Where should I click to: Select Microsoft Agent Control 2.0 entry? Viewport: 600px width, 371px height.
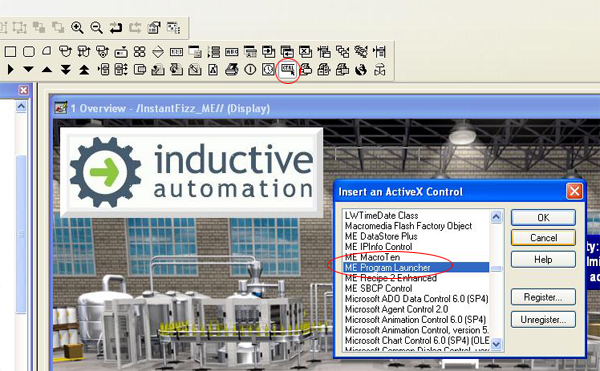pos(416,309)
